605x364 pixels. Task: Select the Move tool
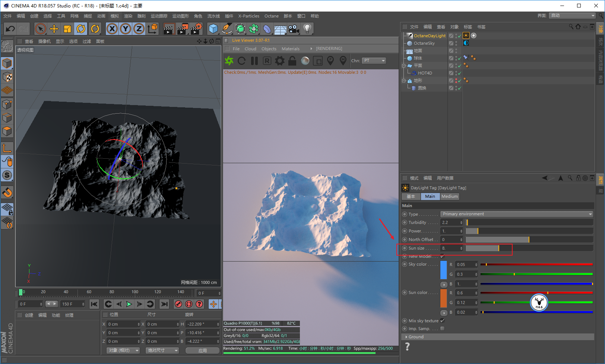click(54, 29)
